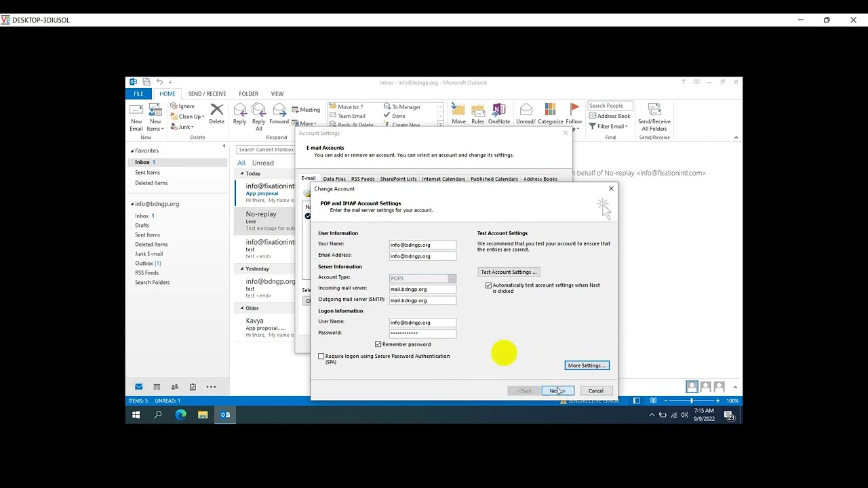Viewport: 868px width, 488px height.
Task: Click the Meeting respond button
Action: click(x=306, y=110)
